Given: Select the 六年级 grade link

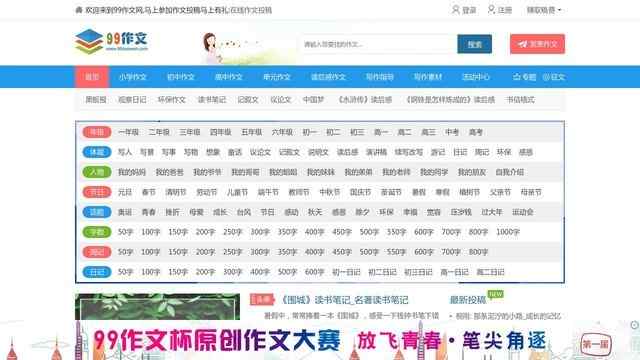Looking at the screenshot, I should tap(282, 132).
